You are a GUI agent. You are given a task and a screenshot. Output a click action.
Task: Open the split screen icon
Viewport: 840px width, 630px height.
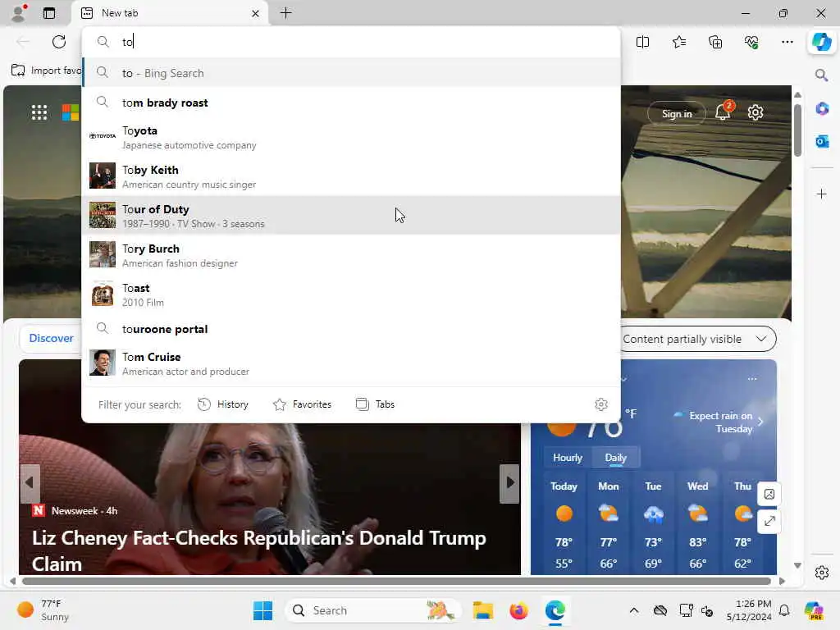tap(642, 42)
